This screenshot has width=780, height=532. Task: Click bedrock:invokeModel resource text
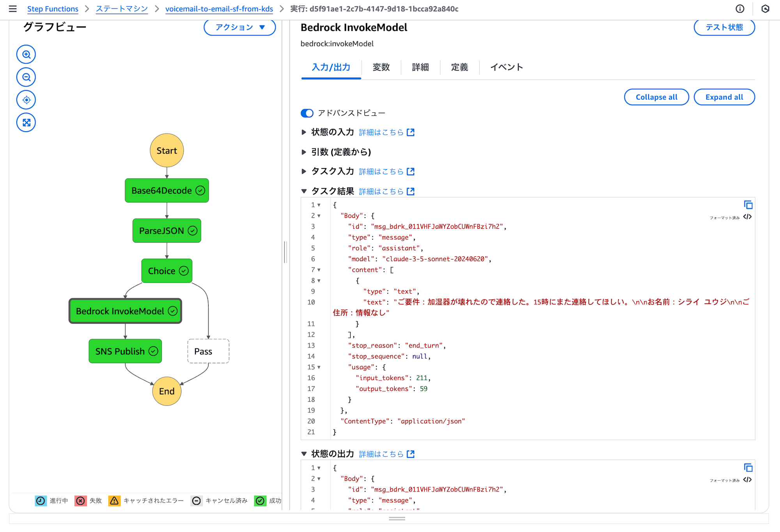click(337, 44)
